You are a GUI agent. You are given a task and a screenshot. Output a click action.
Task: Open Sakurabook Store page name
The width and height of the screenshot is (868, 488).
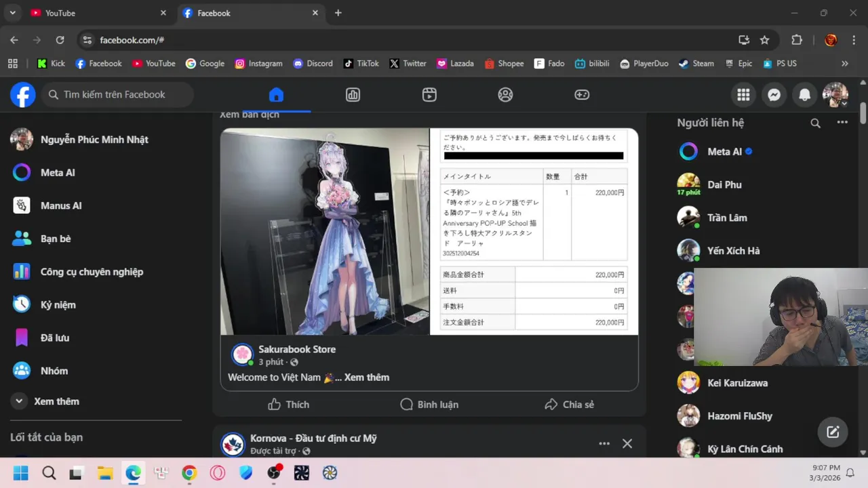[x=297, y=350]
